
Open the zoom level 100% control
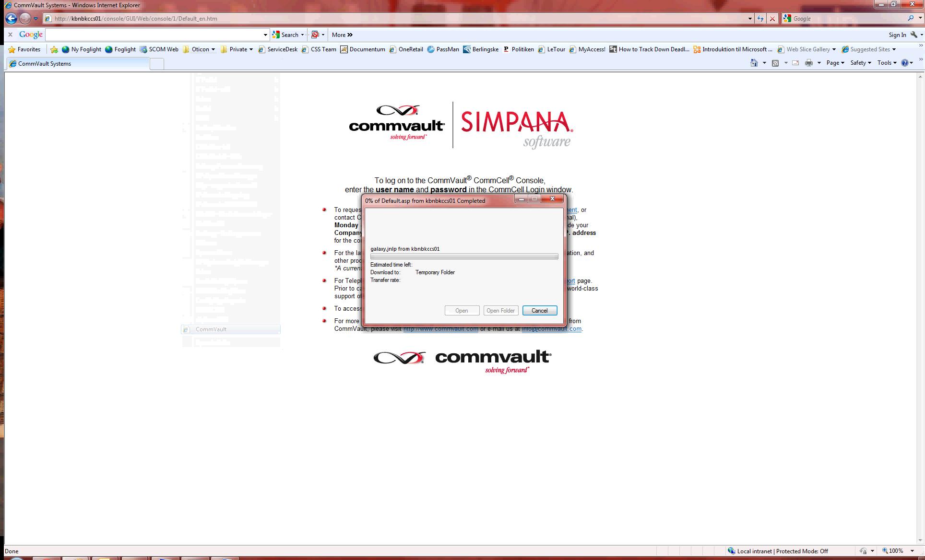pos(895,551)
